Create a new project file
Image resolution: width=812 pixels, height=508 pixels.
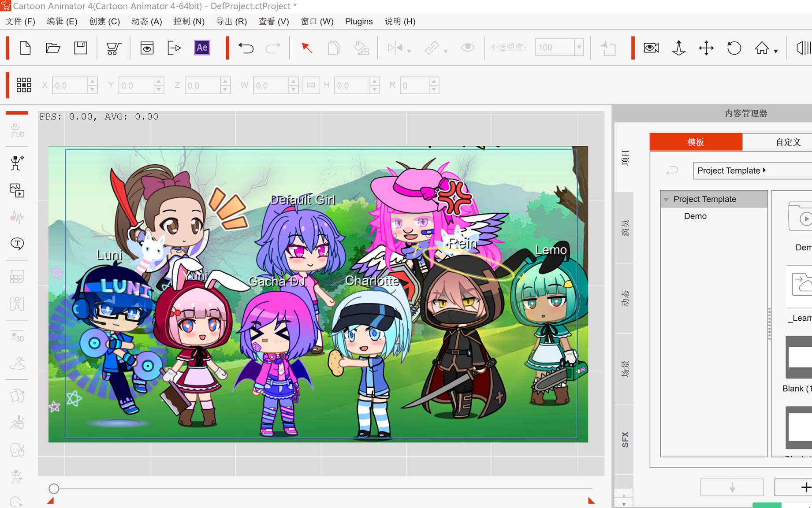coord(25,48)
